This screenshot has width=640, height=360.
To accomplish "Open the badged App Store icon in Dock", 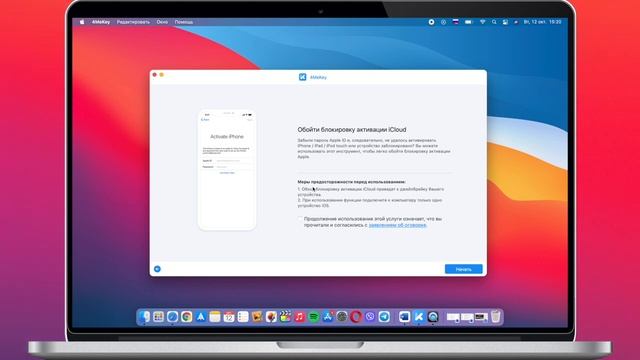I will coord(328,316).
